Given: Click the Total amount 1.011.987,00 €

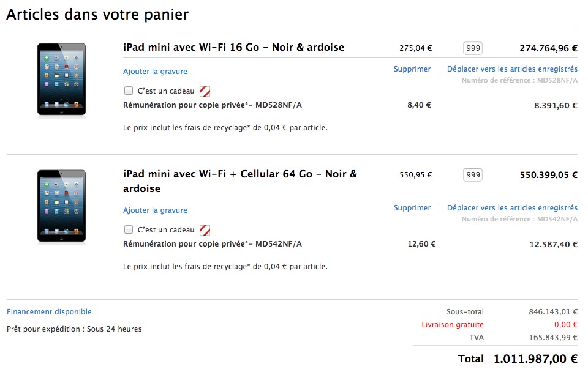Looking at the screenshot, I should 535,359.
